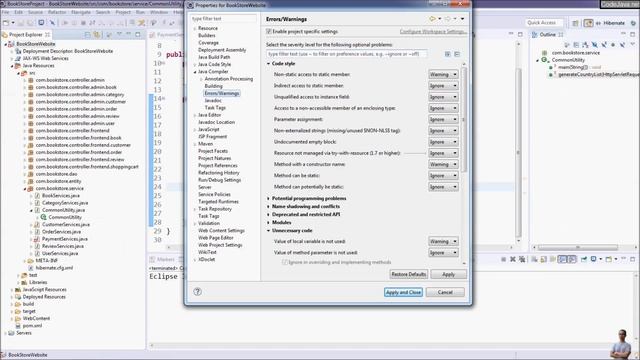Click the Collapse All icon beside problems filter

pyautogui.click(x=457, y=54)
